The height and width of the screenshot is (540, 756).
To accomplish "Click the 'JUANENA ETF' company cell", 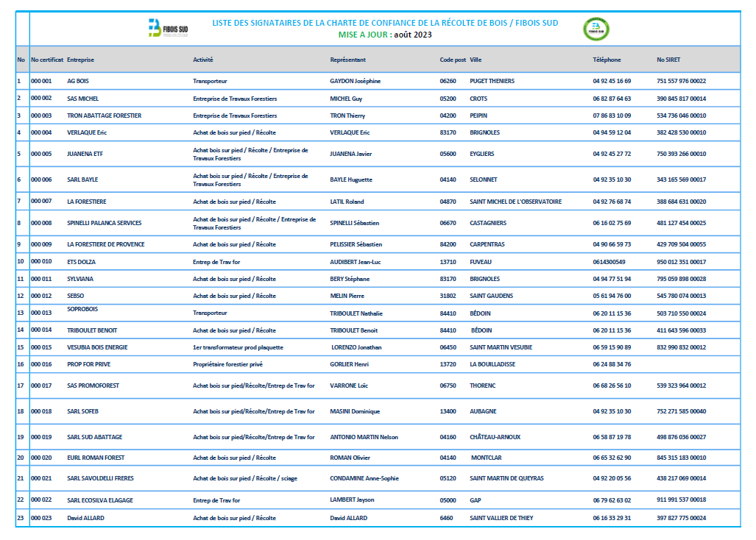I will [85, 154].
